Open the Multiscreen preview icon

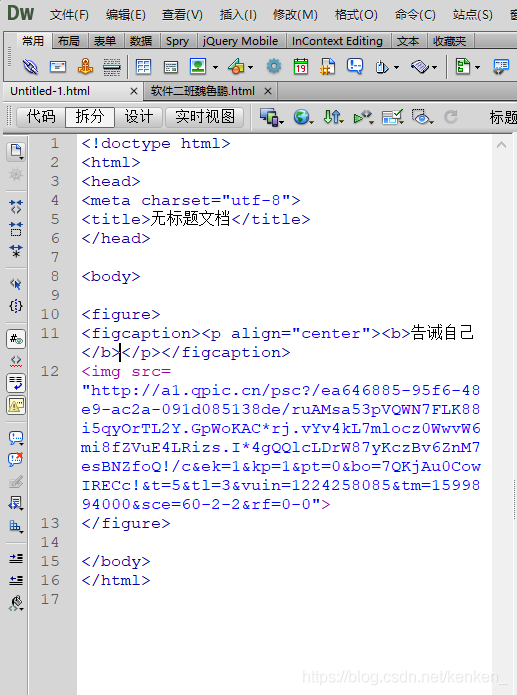coord(270,117)
